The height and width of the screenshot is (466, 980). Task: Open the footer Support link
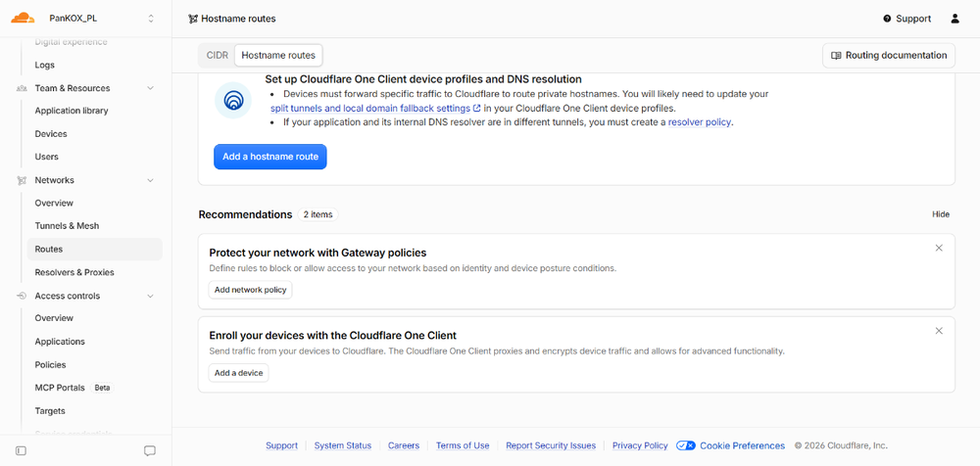(281, 445)
